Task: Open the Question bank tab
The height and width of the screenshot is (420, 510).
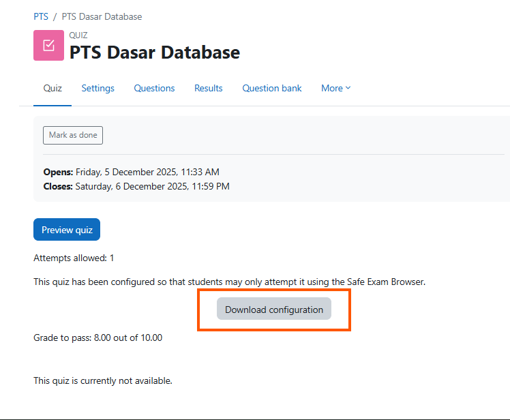Action: (x=271, y=88)
